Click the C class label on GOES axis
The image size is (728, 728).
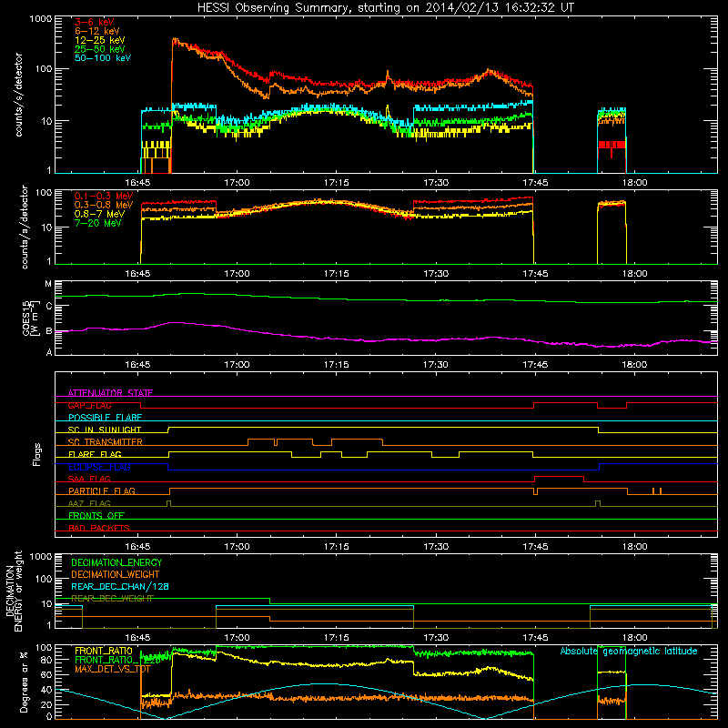pyautogui.click(x=49, y=306)
